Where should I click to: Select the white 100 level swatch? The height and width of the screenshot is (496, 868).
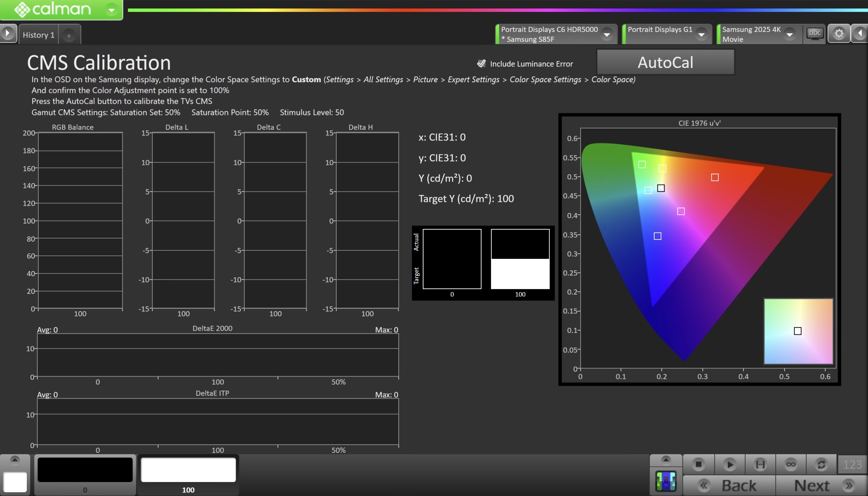point(188,470)
